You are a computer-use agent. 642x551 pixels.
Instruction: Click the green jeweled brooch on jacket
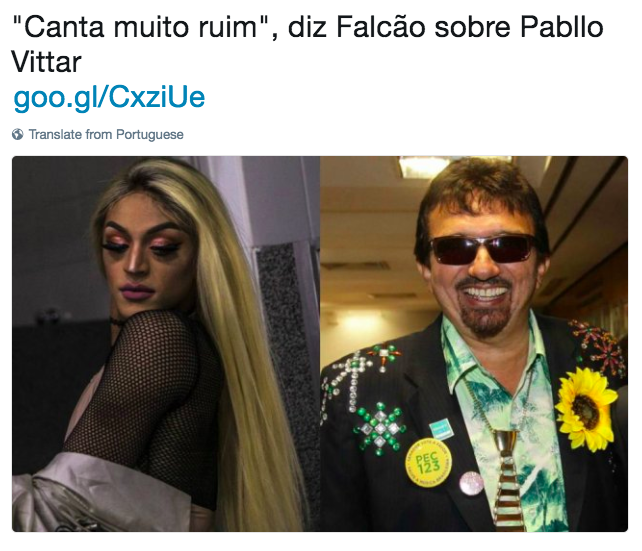click(380, 428)
